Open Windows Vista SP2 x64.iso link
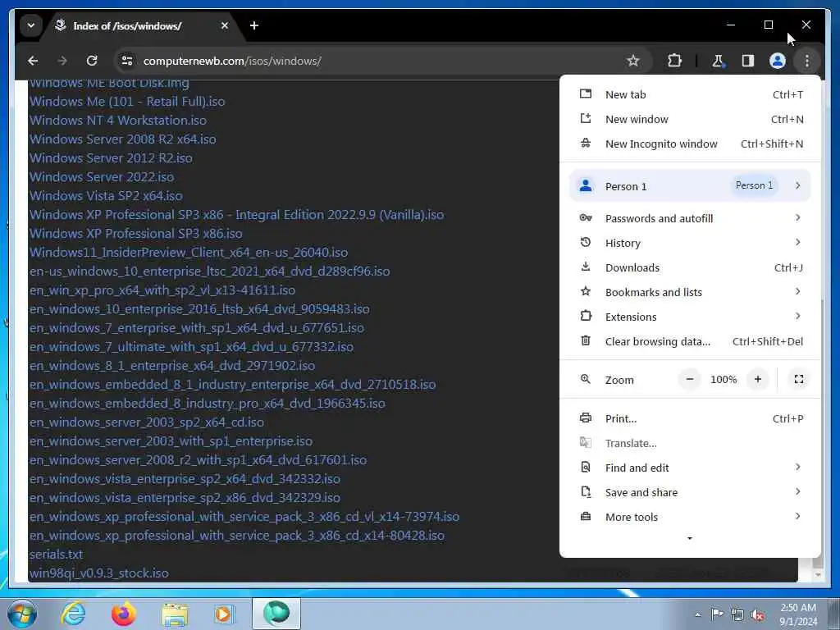This screenshot has width=840, height=630. (x=106, y=195)
